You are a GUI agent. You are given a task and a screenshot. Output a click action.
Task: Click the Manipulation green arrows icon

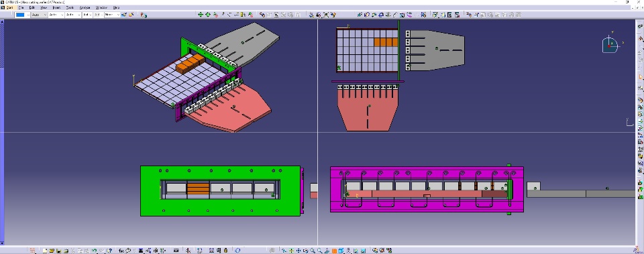[201, 14]
